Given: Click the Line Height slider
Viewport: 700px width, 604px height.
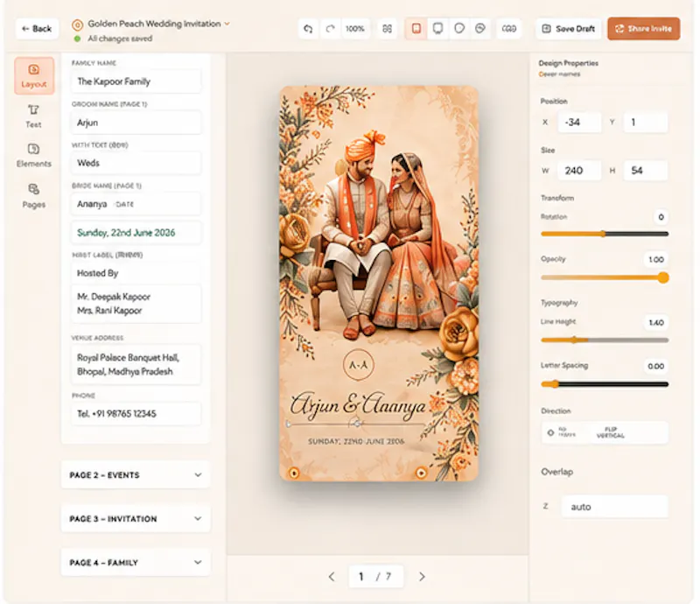Looking at the screenshot, I should pos(605,340).
